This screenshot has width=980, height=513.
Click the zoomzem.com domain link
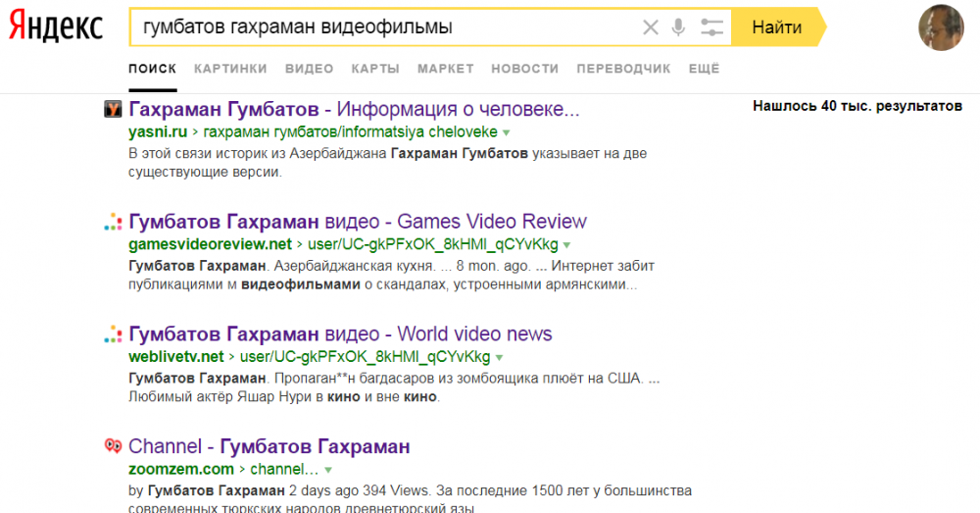pyautogui.click(x=181, y=469)
